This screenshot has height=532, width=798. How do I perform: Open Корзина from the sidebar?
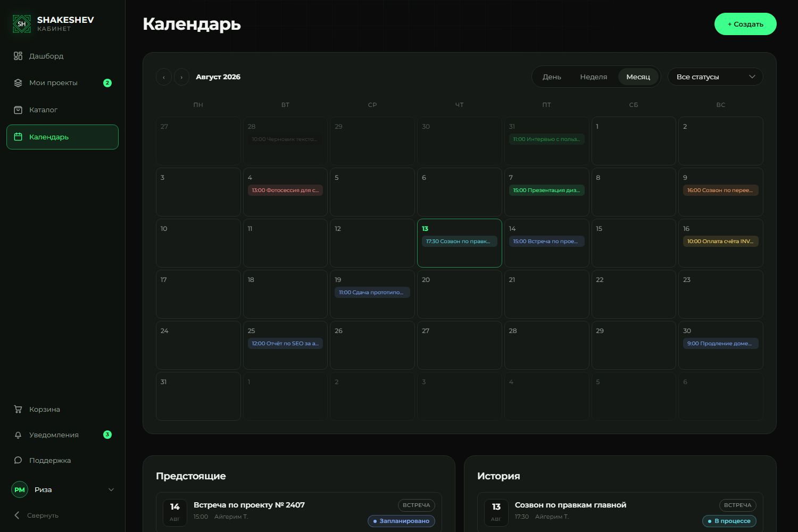(63, 409)
